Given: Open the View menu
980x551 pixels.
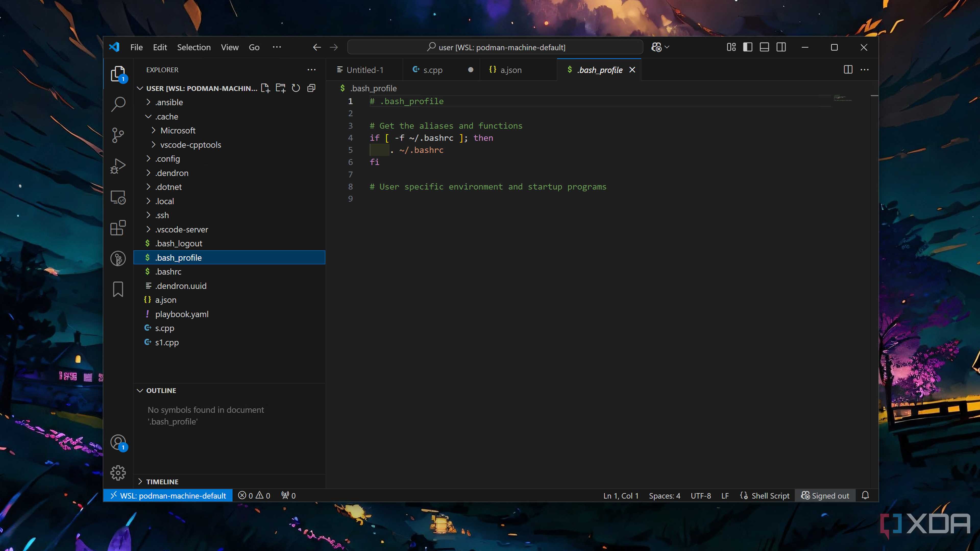Looking at the screenshot, I should point(230,47).
